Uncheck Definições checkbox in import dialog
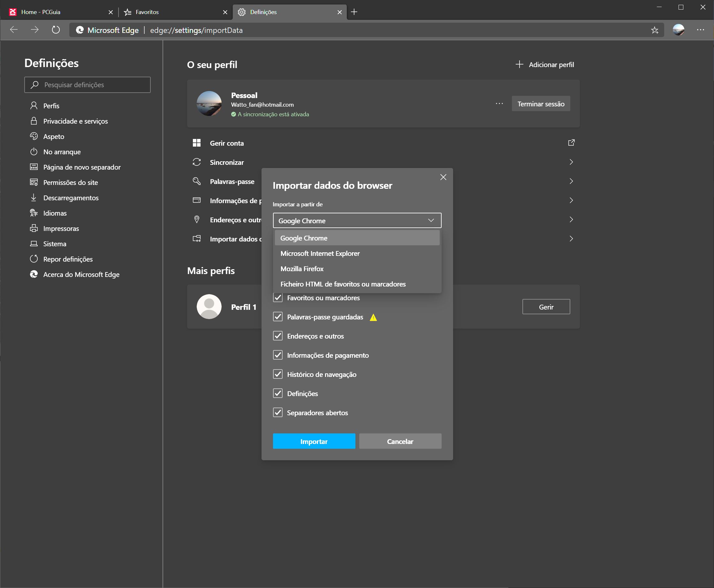714x588 pixels. (277, 393)
